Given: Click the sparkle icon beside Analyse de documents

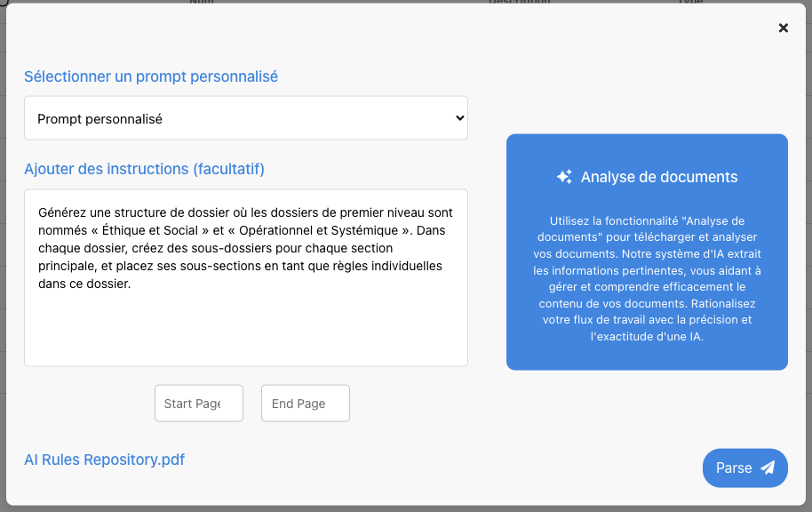Looking at the screenshot, I should (564, 177).
